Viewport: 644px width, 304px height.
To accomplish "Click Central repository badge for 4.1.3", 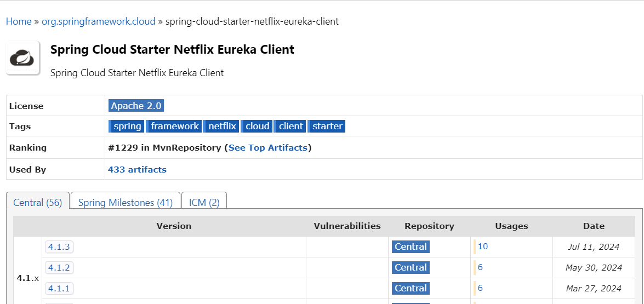I will 411,246.
